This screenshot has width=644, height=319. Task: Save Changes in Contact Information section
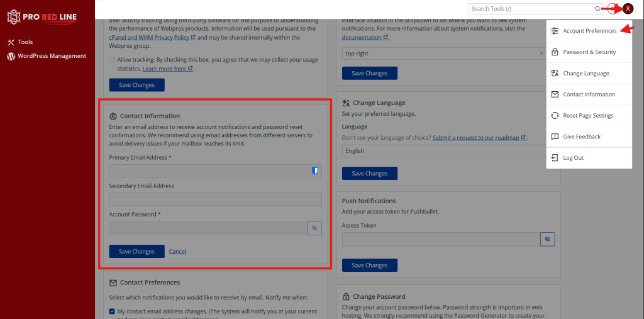point(136,252)
